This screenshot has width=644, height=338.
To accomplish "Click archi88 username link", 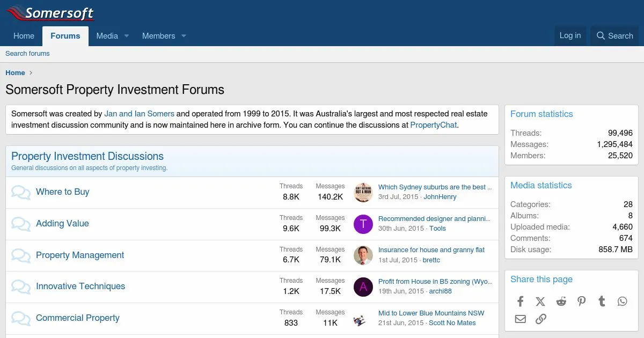I will (440, 291).
